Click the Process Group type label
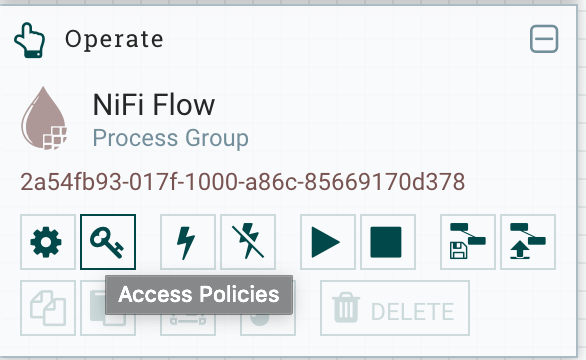Image resolution: width=586 pixels, height=360 pixels. (x=170, y=138)
